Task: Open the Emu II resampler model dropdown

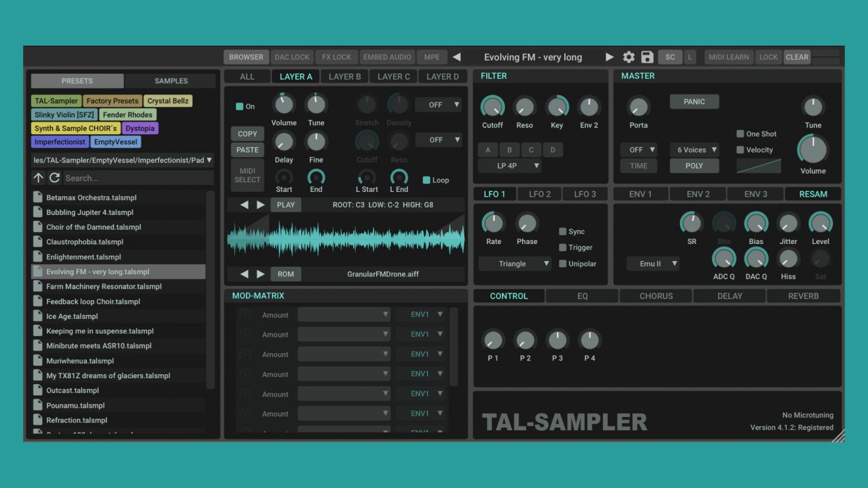Action: point(653,264)
